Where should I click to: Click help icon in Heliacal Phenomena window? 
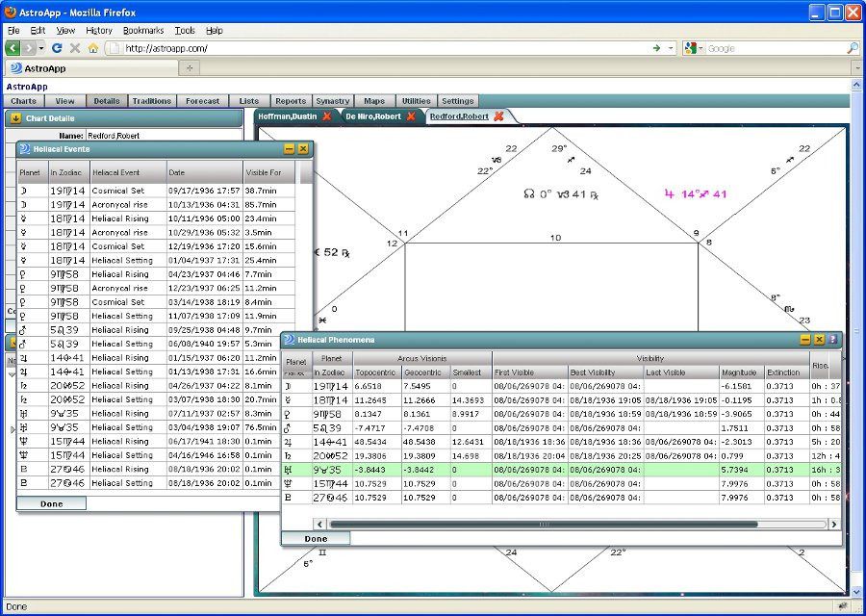pos(833,340)
